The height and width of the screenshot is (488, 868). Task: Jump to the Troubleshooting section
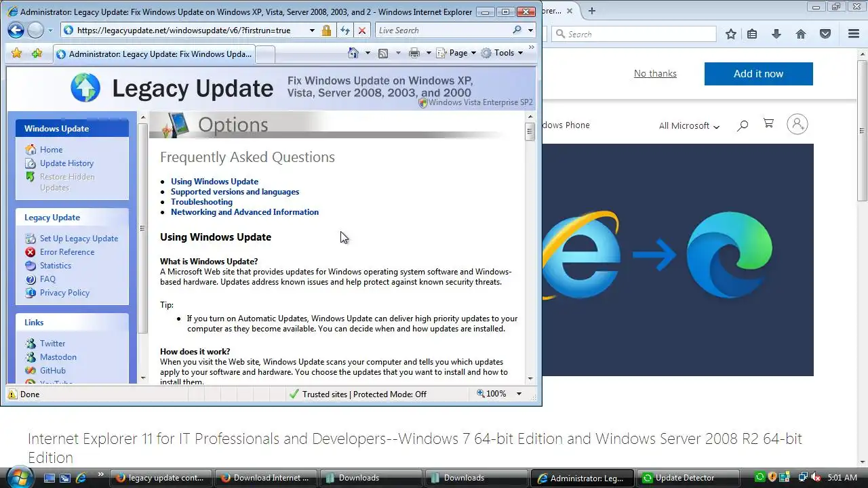coord(201,202)
